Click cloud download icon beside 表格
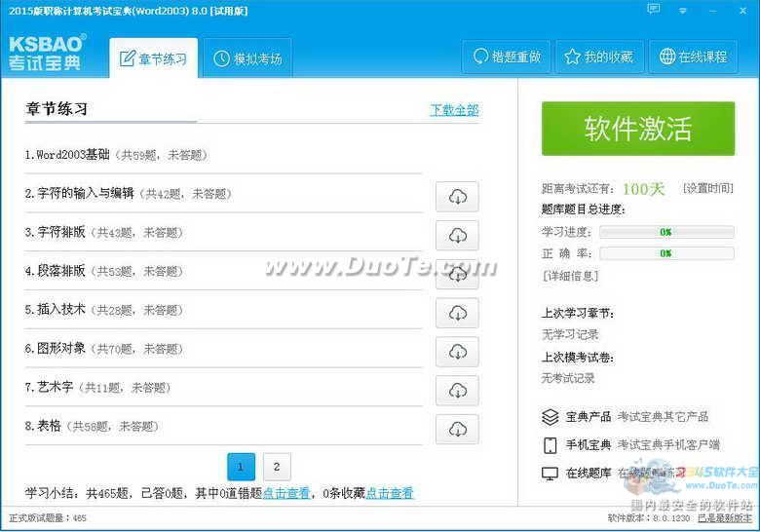This screenshot has height=532, width=760. [x=457, y=429]
